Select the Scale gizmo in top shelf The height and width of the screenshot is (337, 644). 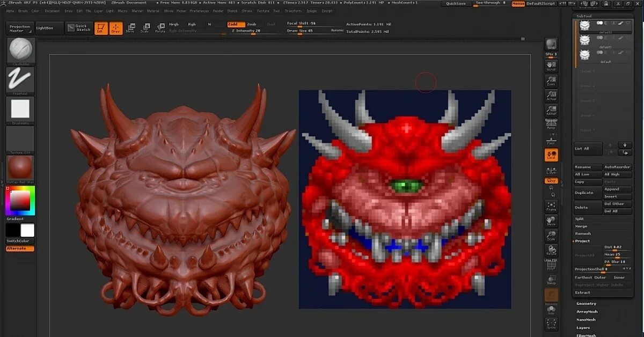[x=144, y=28]
